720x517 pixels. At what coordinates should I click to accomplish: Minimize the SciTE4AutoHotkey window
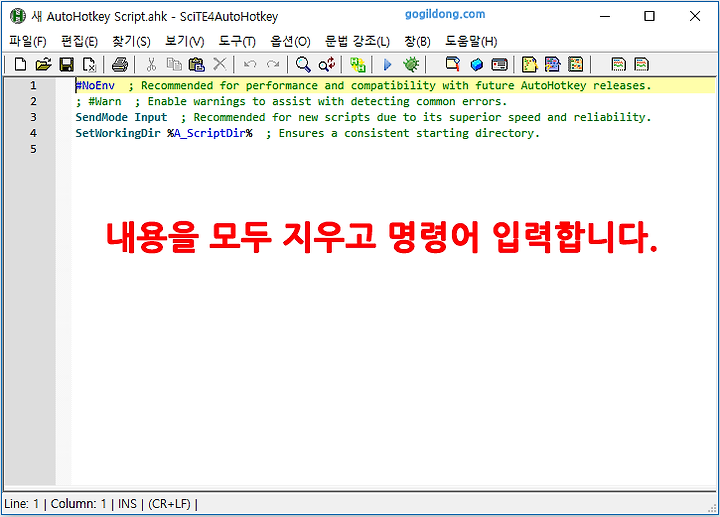(605, 16)
